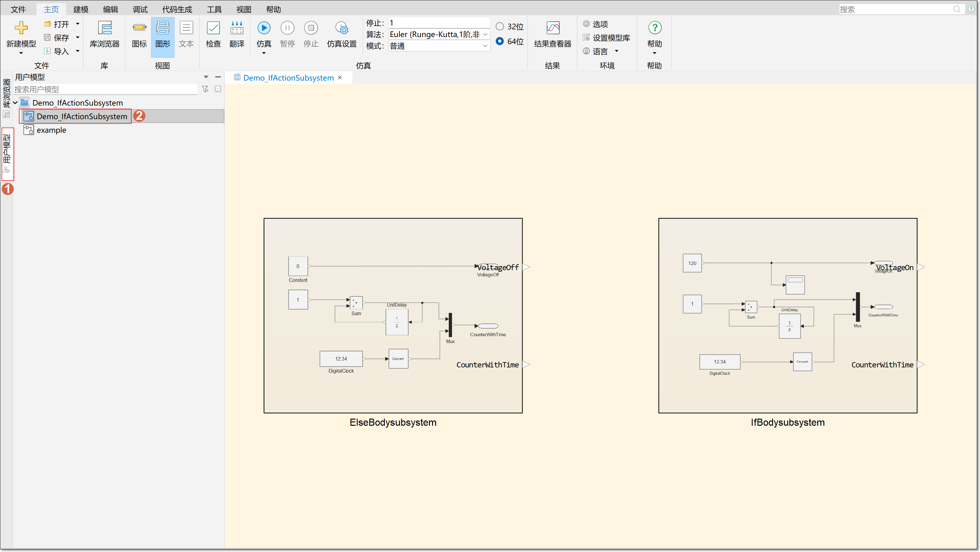Open the 库浏览器 library browser icon
Image resolution: width=980 pixels, height=552 pixels.
click(105, 28)
